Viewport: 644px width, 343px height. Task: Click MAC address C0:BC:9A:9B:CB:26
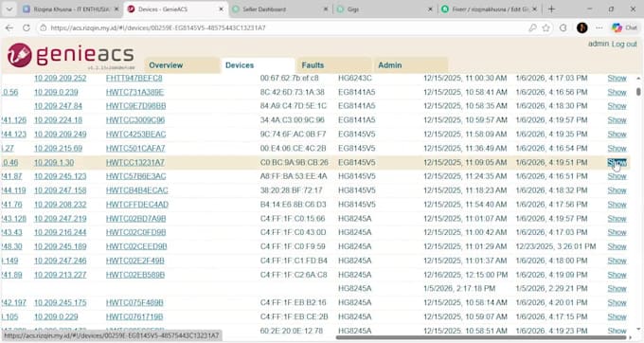(x=295, y=162)
